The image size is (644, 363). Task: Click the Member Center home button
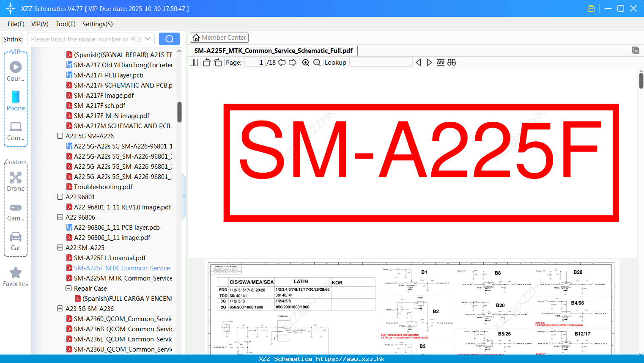[x=219, y=38]
